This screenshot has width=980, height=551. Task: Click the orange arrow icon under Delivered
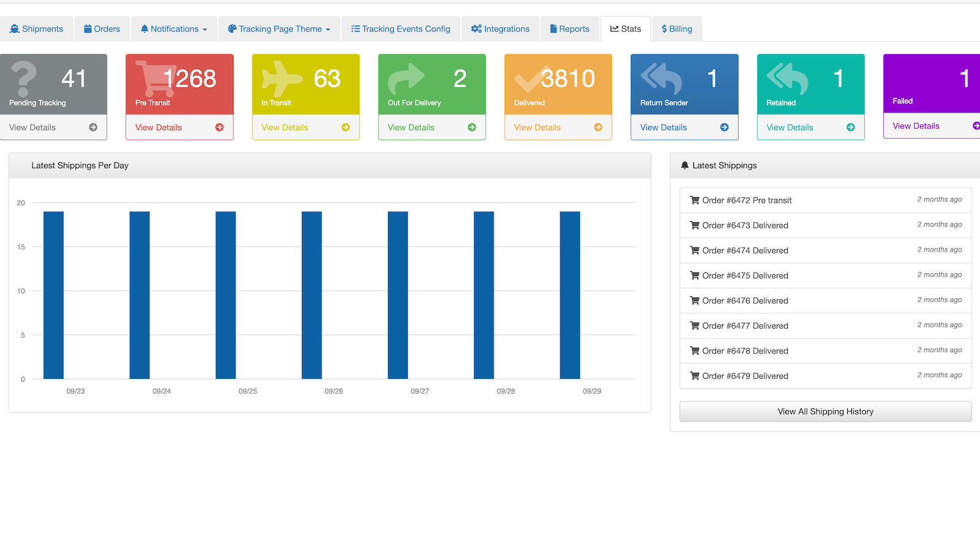click(598, 127)
